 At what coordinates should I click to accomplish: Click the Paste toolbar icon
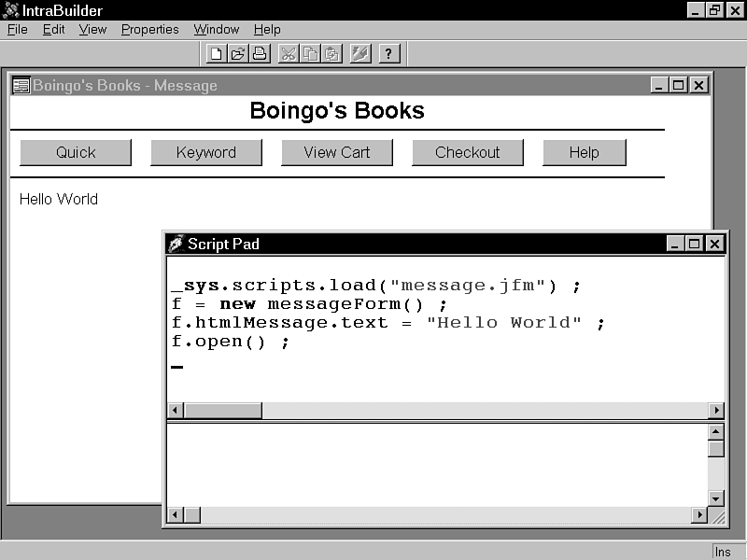tap(332, 53)
